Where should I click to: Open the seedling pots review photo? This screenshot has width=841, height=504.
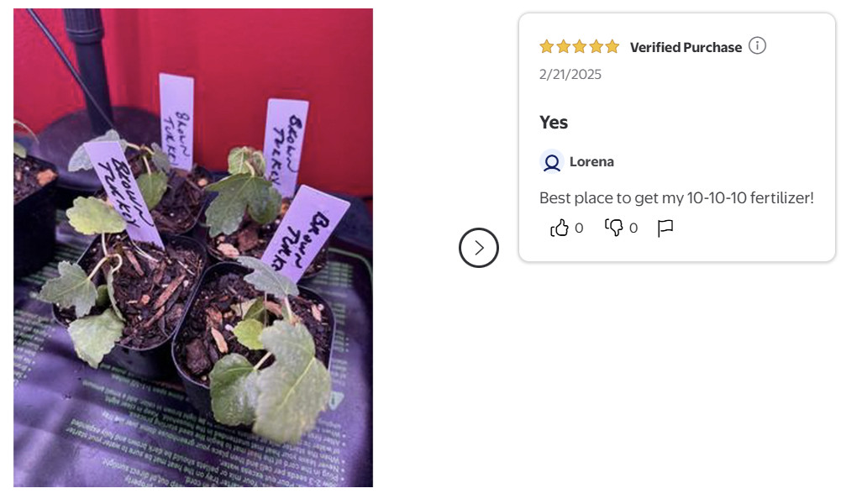(x=193, y=248)
